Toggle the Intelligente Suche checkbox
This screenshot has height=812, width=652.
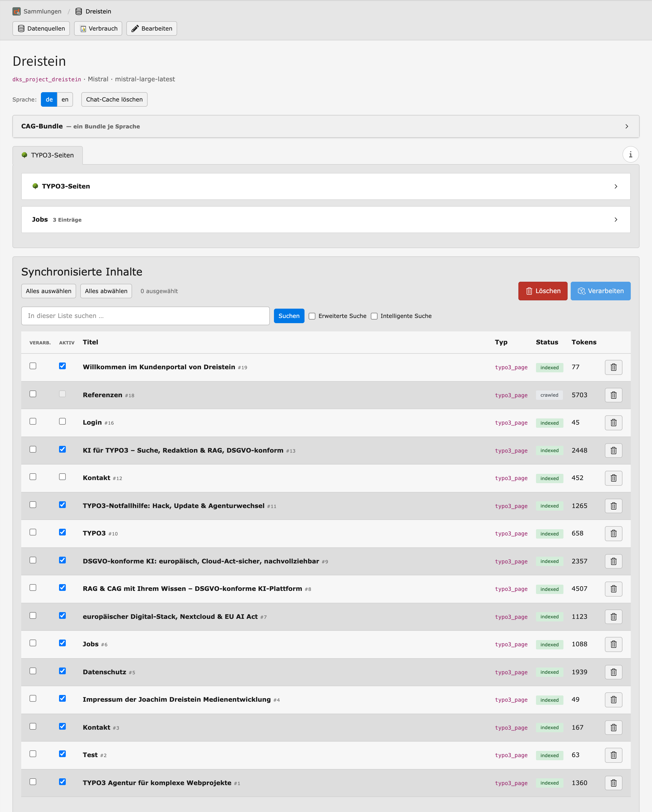point(374,316)
